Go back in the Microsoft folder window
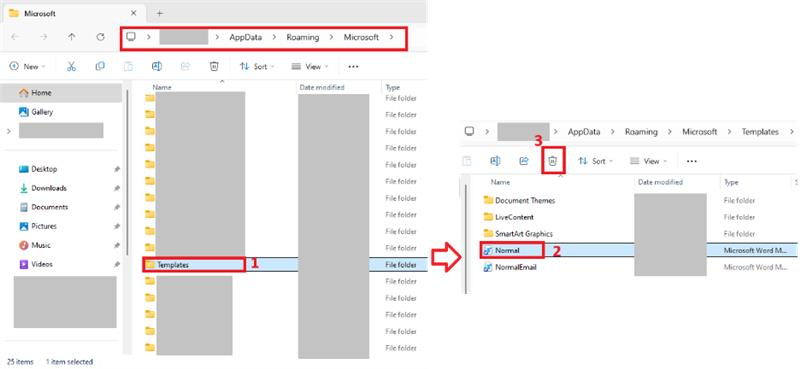This screenshot has height=369, width=800. tap(15, 37)
